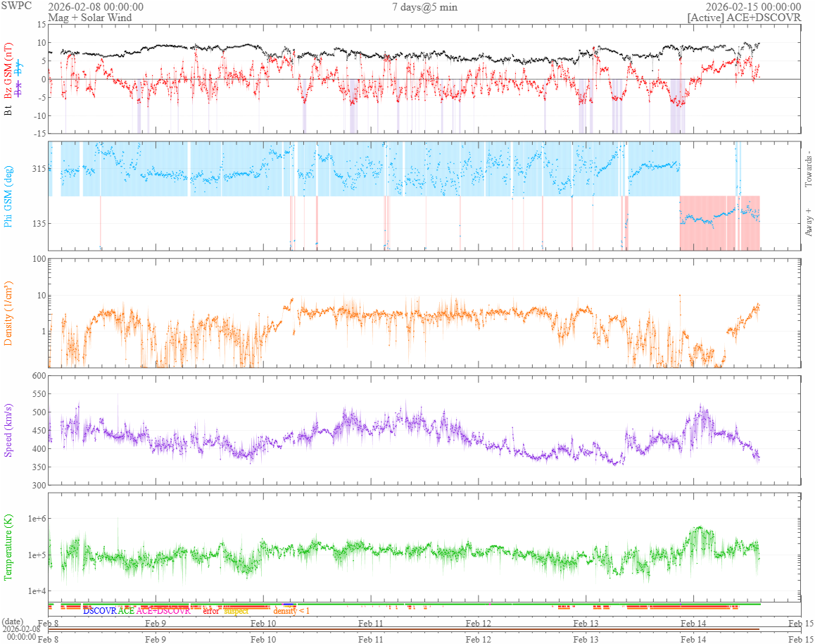Click the 100 tick on the Density axis
The image size is (815, 644).
(x=39, y=259)
